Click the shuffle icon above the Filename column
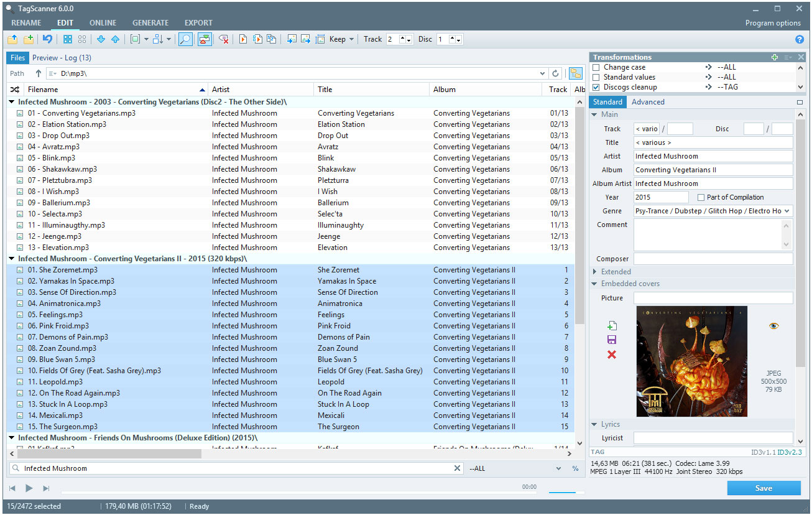Screen dimensions: 812x515 [16, 89]
